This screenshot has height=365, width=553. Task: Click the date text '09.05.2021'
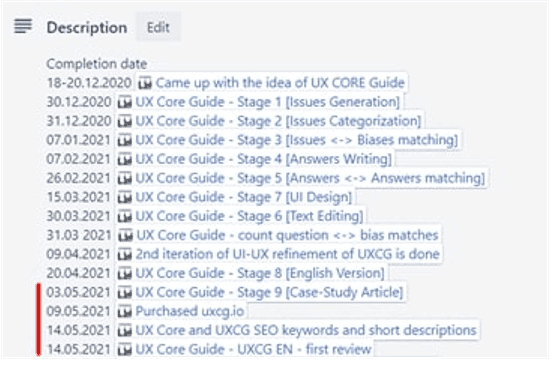[79, 311]
